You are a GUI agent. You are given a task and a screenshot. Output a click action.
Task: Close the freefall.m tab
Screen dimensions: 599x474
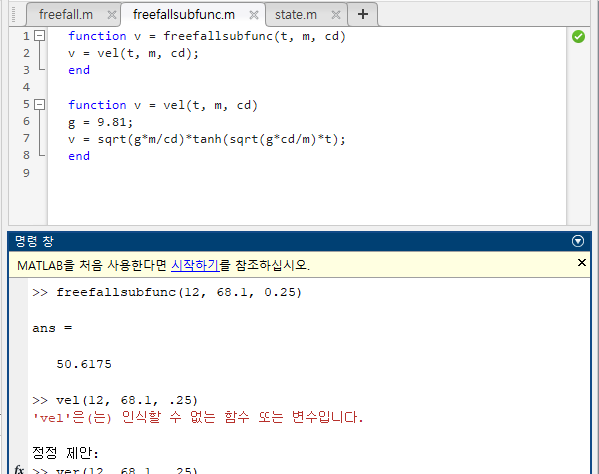click(112, 15)
